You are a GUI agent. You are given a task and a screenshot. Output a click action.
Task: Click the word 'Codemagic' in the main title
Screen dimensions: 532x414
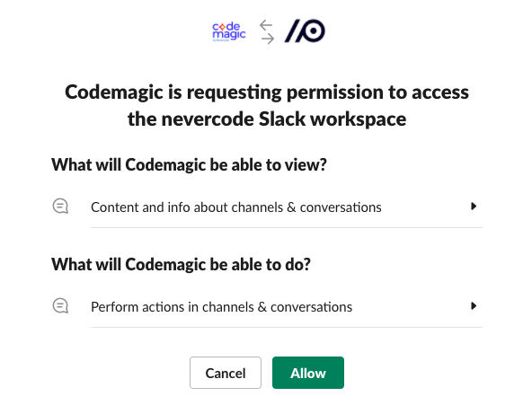pos(114,92)
